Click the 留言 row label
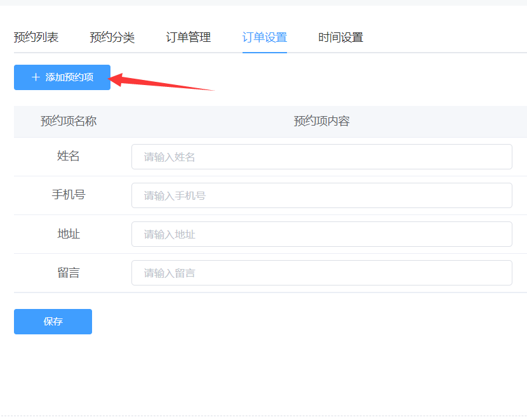 pos(69,273)
